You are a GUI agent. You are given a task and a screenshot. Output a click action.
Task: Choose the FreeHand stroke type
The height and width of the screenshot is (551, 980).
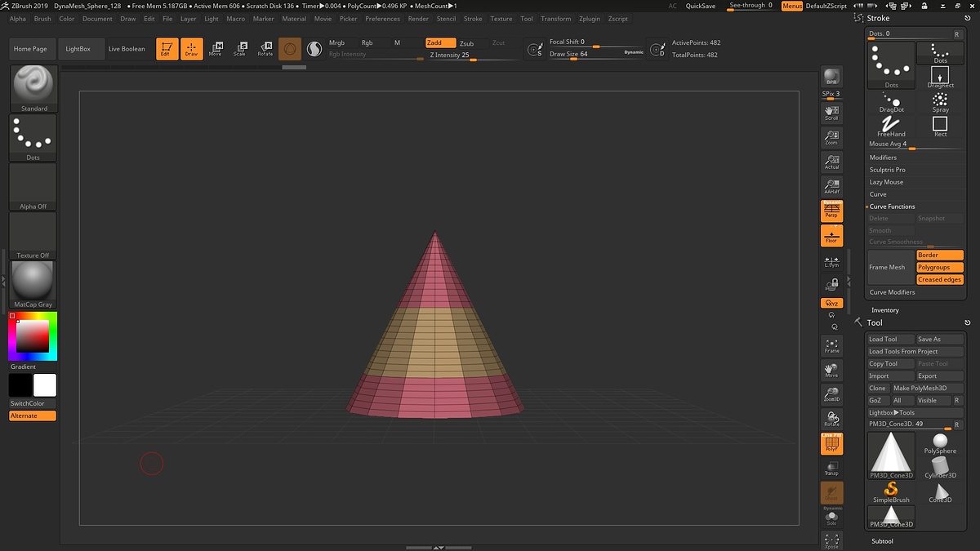point(892,127)
